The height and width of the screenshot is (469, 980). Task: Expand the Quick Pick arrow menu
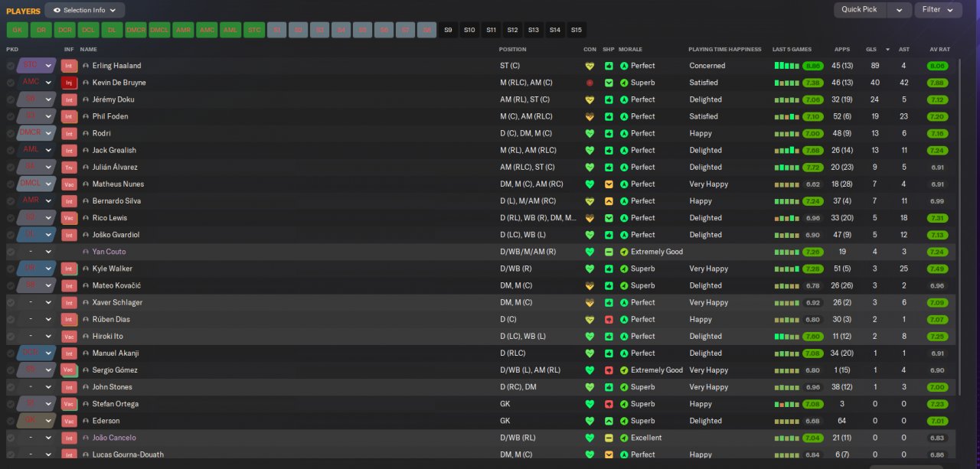coord(899,10)
